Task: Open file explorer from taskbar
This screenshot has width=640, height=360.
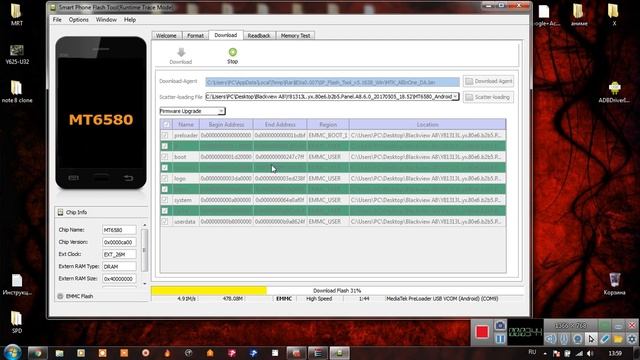Action: point(60,353)
